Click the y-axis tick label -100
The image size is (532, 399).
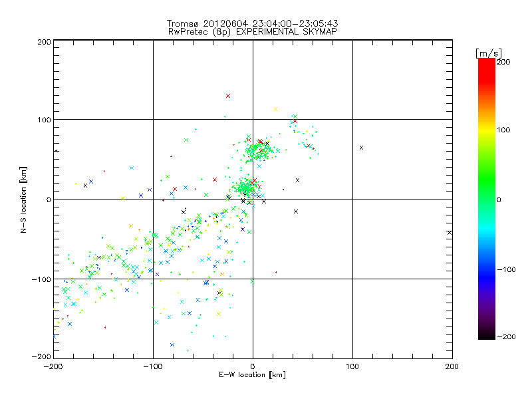(41, 279)
